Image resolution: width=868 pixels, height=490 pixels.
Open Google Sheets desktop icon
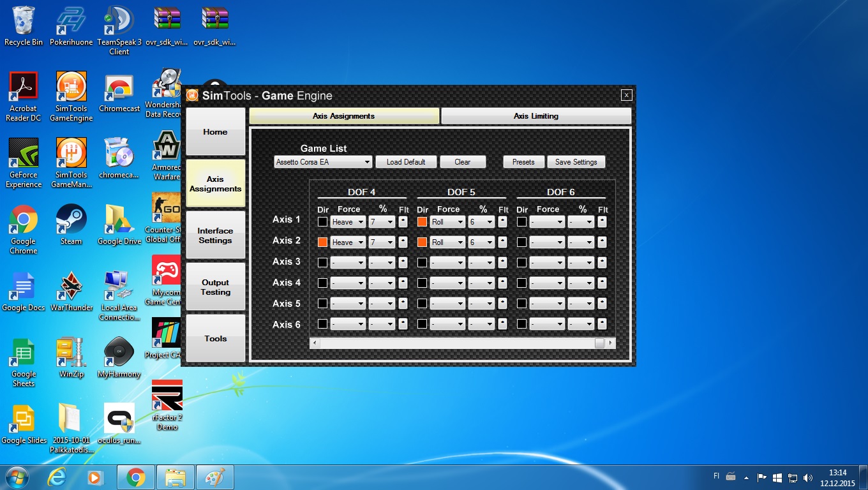[x=24, y=362]
